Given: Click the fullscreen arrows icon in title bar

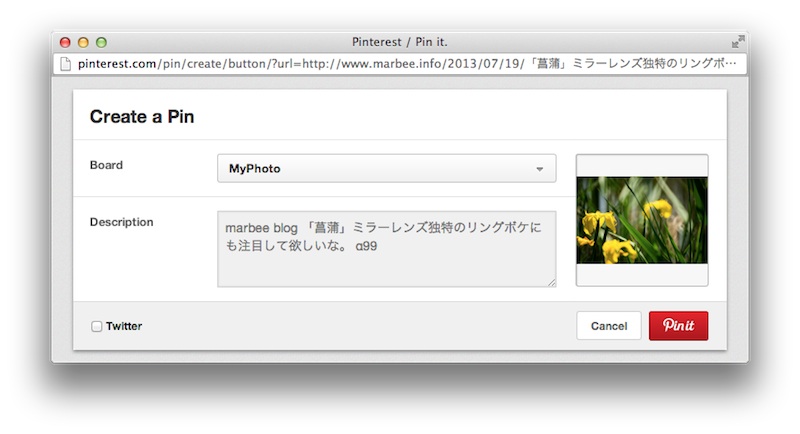Looking at the screenshot, I should click(x=738, y=42).
